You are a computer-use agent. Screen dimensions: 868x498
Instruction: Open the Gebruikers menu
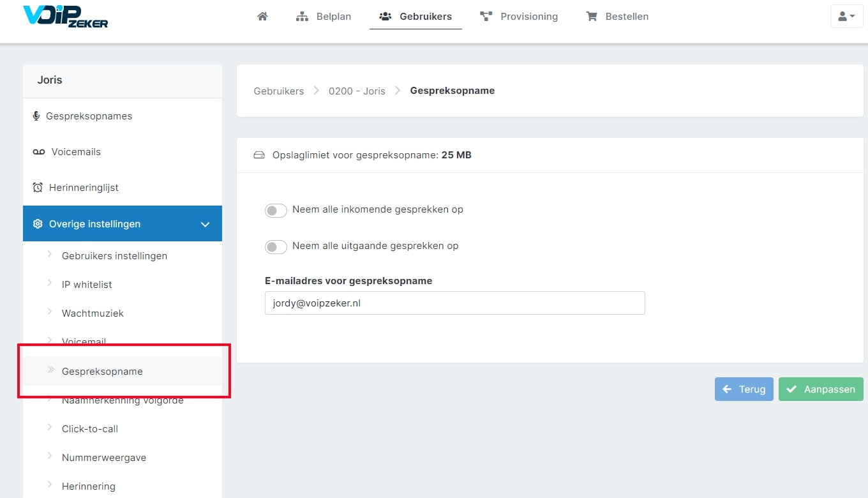click(x=415, y=17)
